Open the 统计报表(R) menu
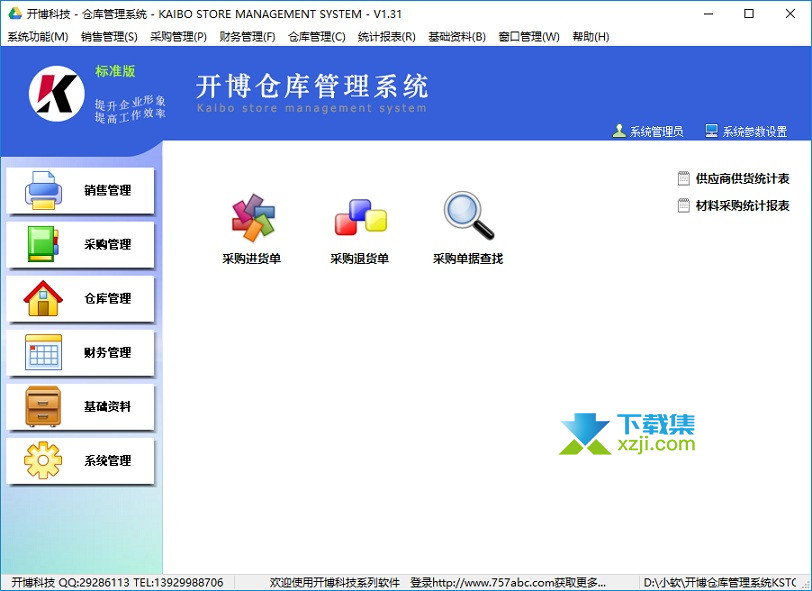 [387, 37]
